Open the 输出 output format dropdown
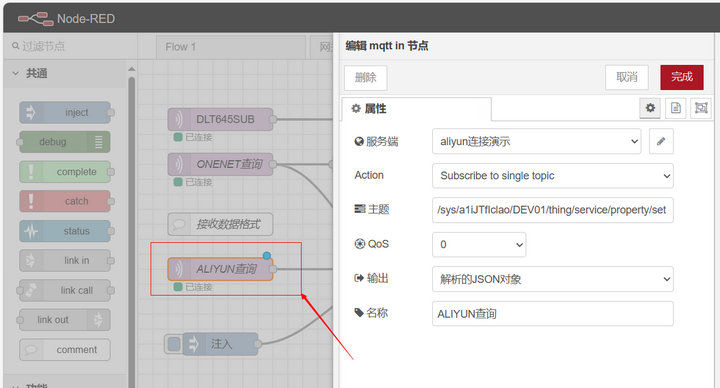The height and width of the screenshot is (388, 720). pos(552,279)
